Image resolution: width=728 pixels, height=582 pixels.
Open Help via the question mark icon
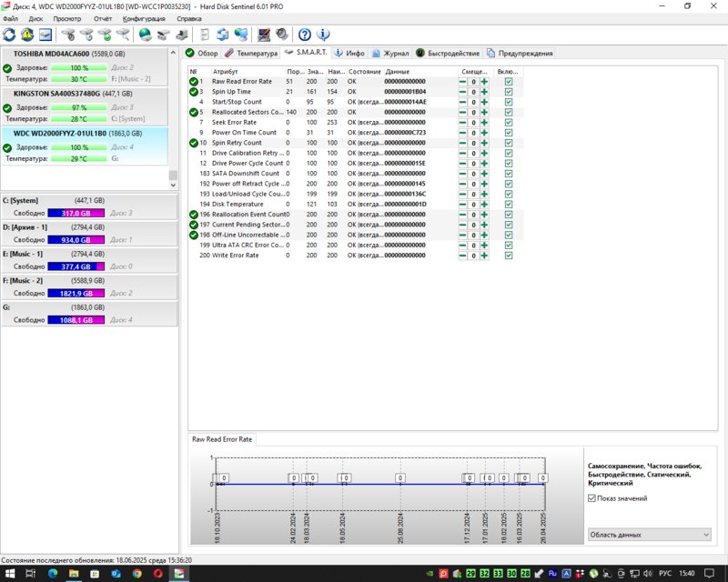point(305,35)
